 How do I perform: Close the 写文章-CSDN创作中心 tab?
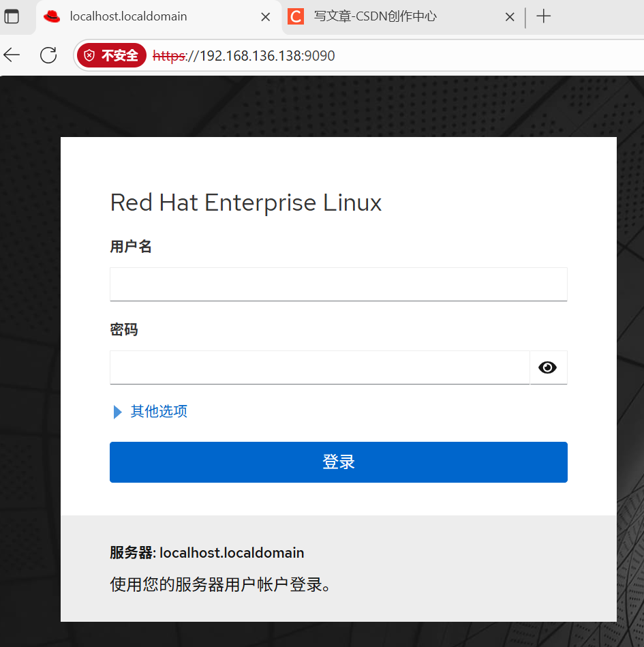[x=510, y=17]
